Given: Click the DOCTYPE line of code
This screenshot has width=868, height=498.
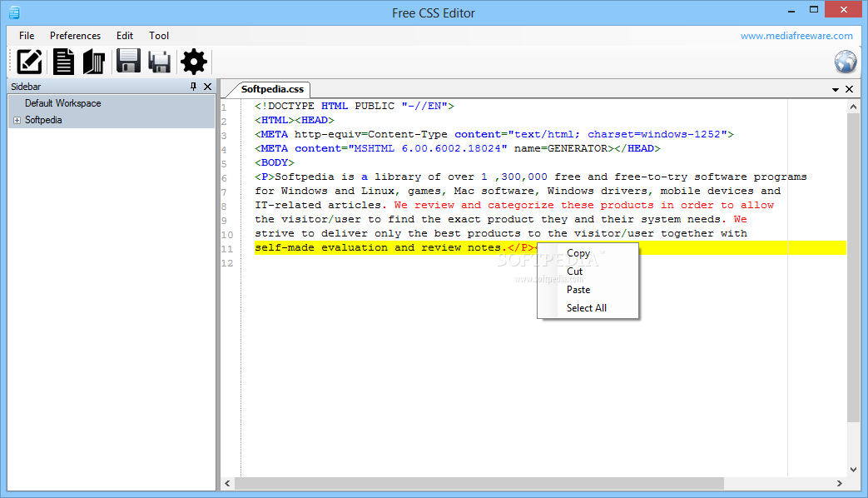Looking at the screenshot, I should [355, 106].
